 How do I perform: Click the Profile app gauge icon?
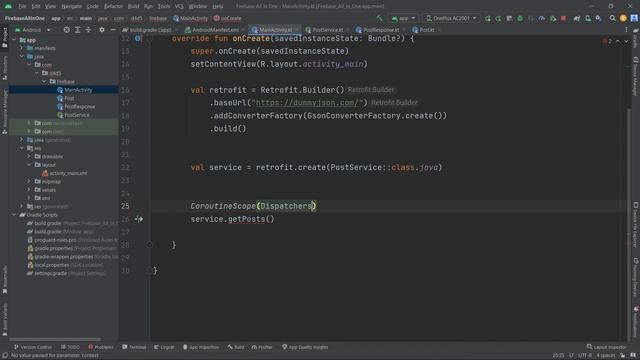(542, 18)
